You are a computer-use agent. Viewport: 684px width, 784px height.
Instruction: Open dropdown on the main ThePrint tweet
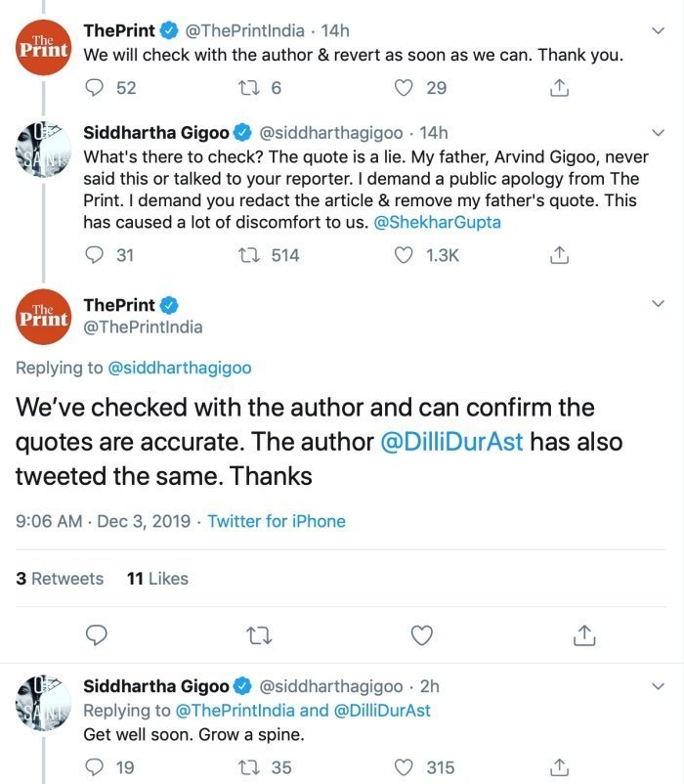[x=658, y=305]
